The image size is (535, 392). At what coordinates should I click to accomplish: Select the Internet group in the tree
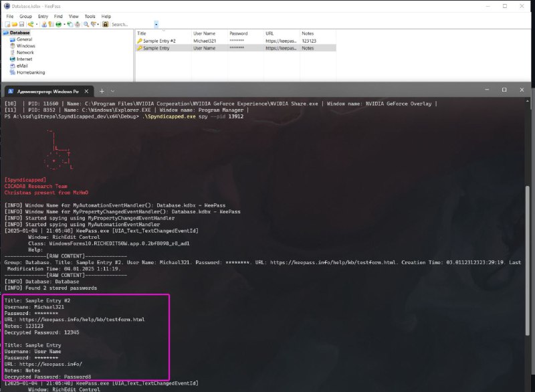click(x=24, y=59)
